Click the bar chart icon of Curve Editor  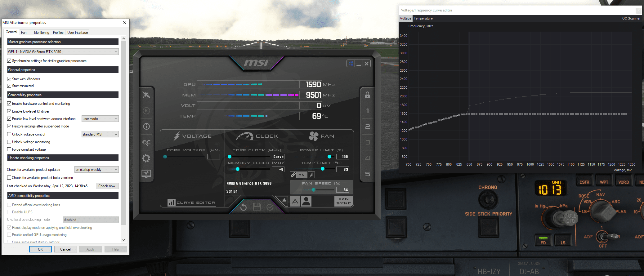click(171, 203)
